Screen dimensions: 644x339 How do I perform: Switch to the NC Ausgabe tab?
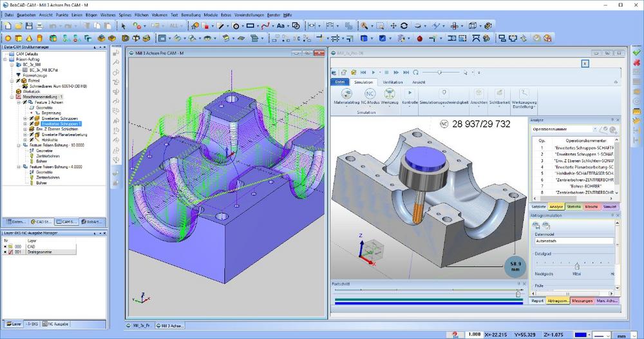[55, 324]
